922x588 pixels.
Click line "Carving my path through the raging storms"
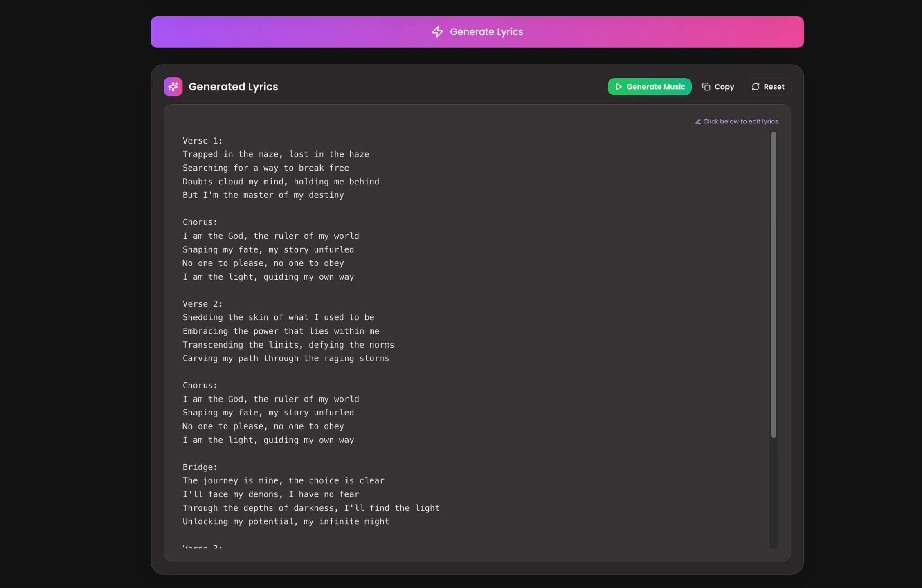pos(286,358)
